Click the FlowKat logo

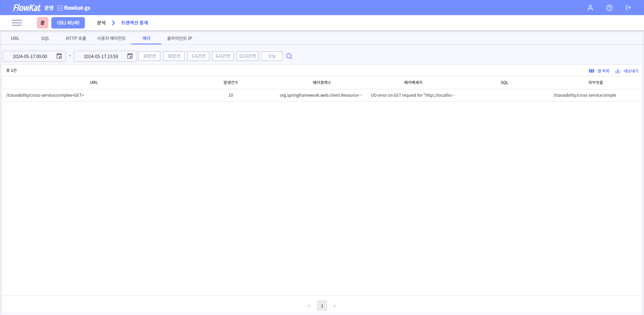click(26, 8)
